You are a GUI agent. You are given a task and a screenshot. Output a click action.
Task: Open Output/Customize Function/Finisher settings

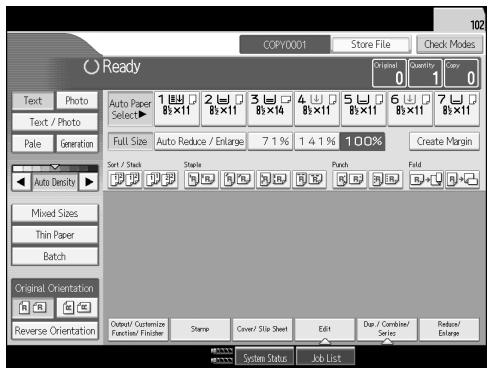[138, 329]
